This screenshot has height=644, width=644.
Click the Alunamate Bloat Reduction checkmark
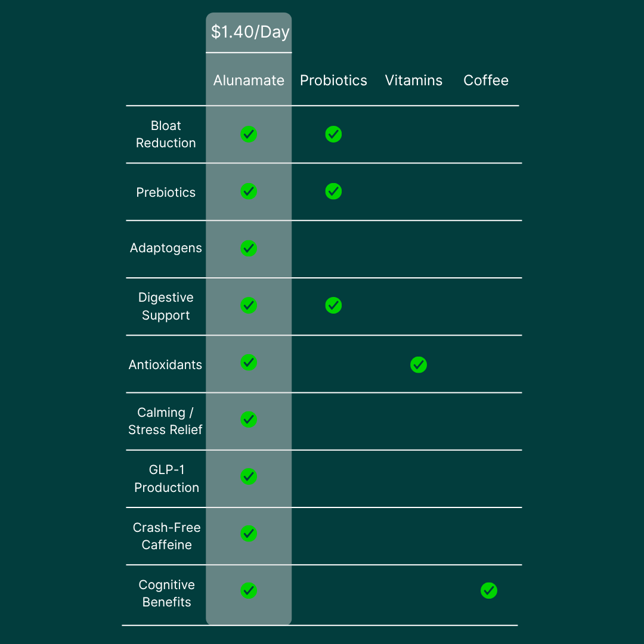click(249, 134)
